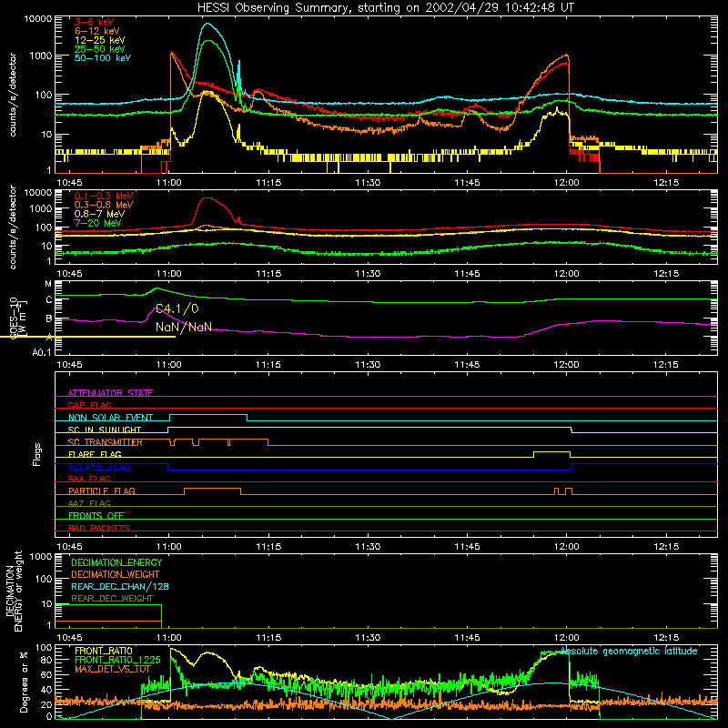
Task: Click the 0.1-0.3 MeV legend entry
Action: click(x=104, y=196)
